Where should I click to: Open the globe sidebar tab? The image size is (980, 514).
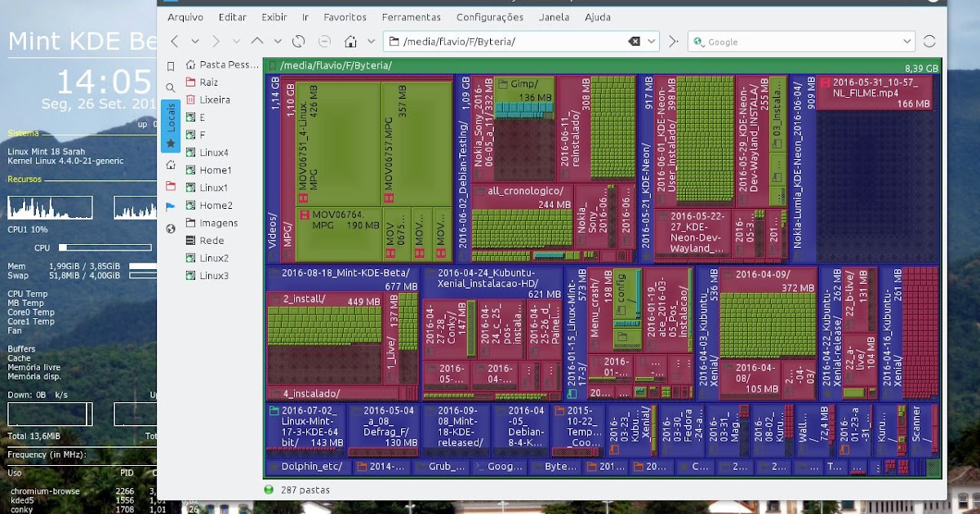pos(171,228)
